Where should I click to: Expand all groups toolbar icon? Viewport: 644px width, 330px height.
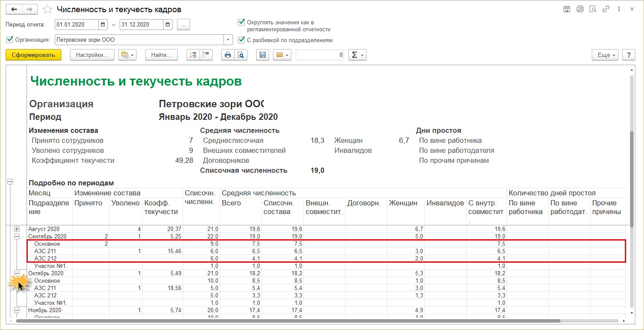tap(194, 55)
